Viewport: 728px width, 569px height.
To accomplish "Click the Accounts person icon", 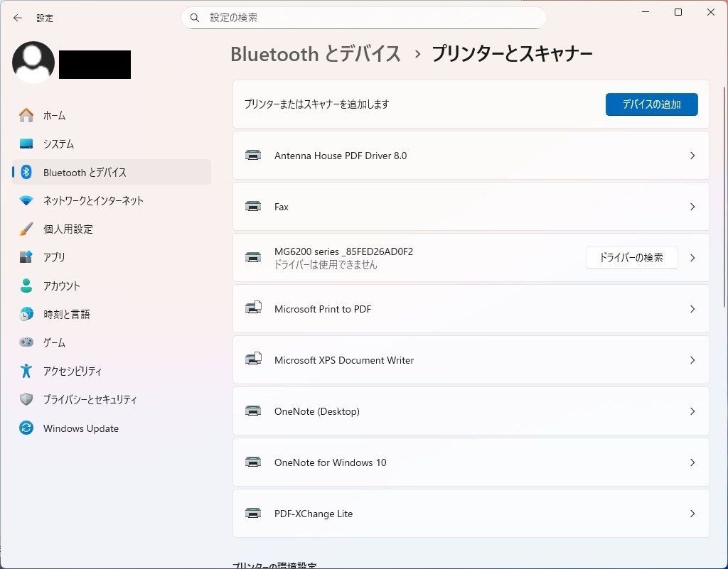I will pyautogui.click(x=26, y=286).
